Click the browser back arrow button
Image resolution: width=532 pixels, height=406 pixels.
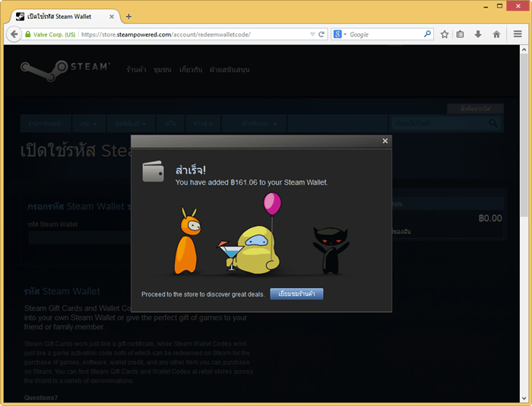(x=14, y=34)
